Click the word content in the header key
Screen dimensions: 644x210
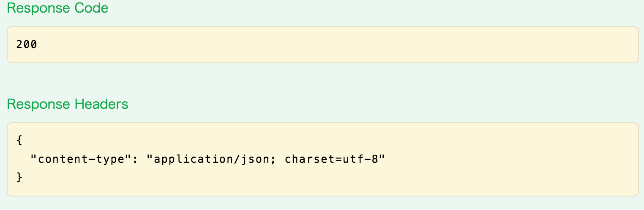pyautogui.click(x=62, y=160)
